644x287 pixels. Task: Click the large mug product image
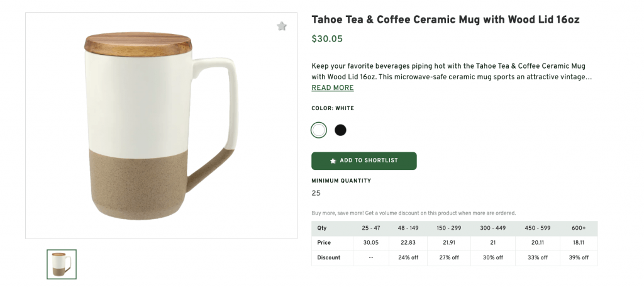(x=161, y=126)
